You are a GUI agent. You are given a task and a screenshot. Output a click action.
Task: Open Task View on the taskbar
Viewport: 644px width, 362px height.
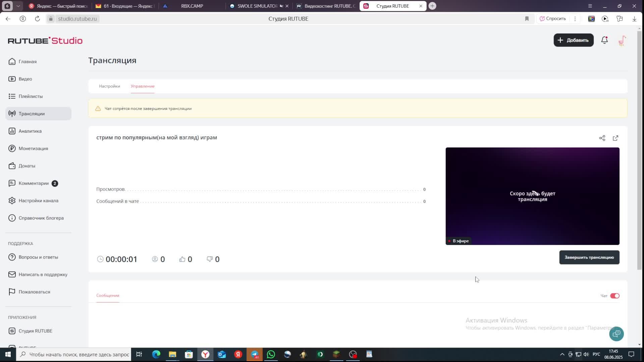point(139,354)
